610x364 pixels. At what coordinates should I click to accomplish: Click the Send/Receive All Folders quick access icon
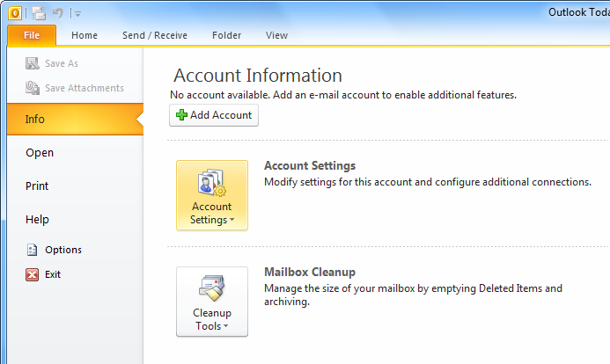[39, 13]
